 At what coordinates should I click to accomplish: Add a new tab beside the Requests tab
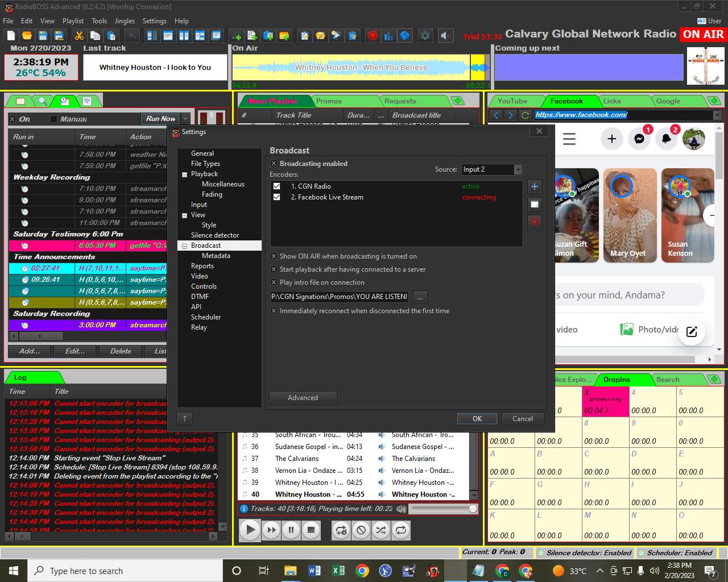coord(457,101)
